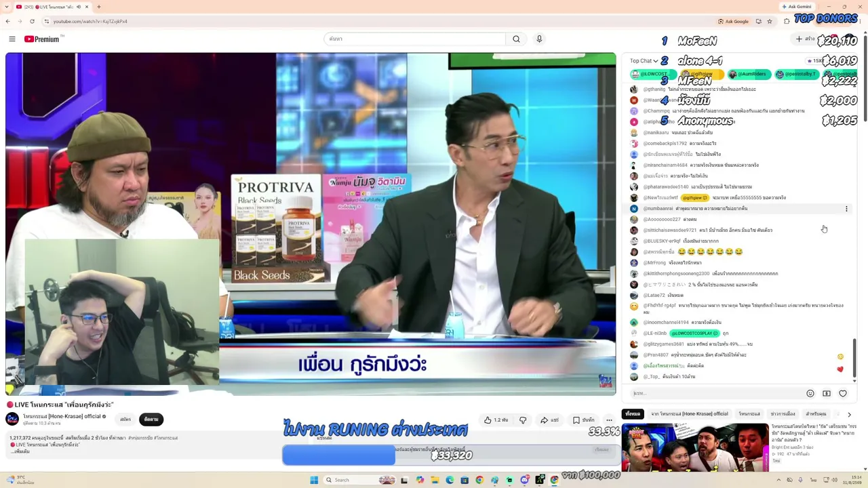Bookmark this page with the star

(769, 21)
